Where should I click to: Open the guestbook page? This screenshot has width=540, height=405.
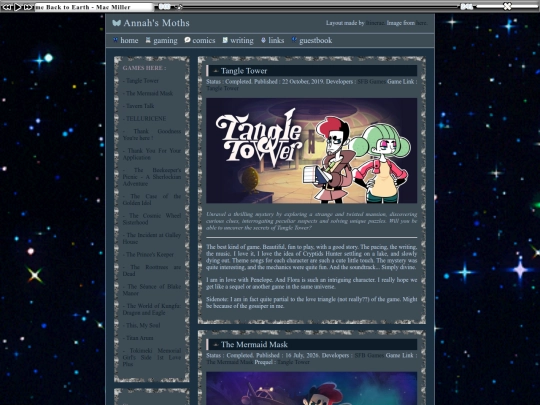coord(315,41)
